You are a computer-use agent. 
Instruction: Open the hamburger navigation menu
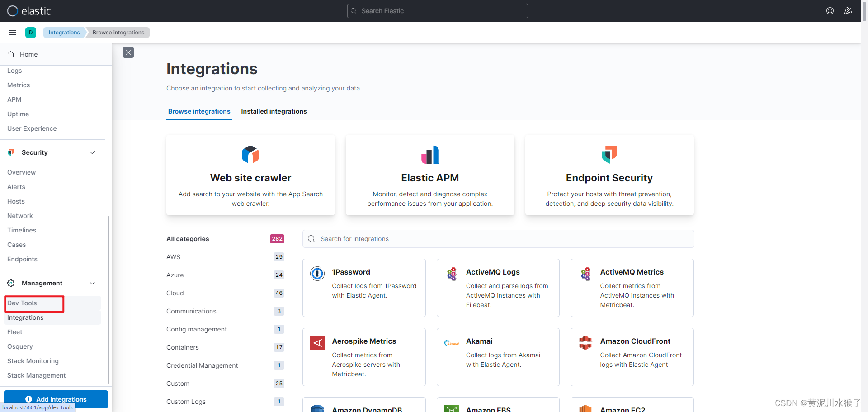13,33
